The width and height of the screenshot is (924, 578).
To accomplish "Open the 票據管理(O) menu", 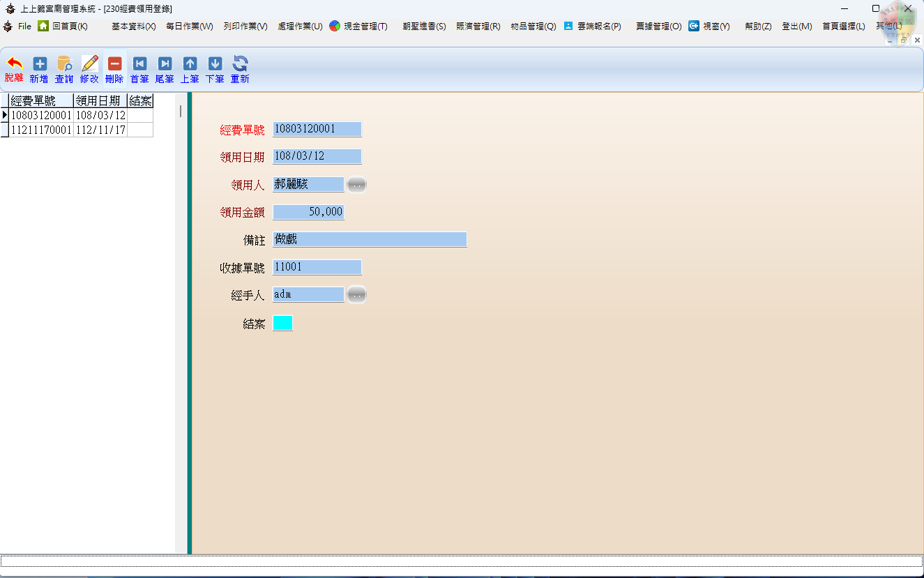I will [658, 26].
